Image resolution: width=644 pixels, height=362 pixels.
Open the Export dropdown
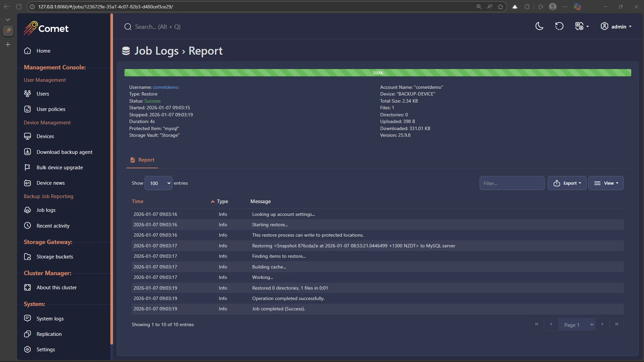pos(567,183)
